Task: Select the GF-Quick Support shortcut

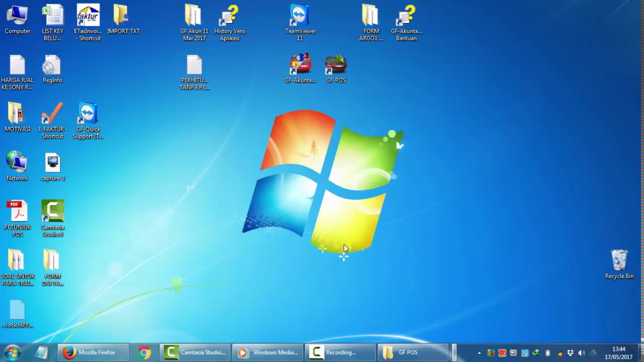Action: click(88, 121)
